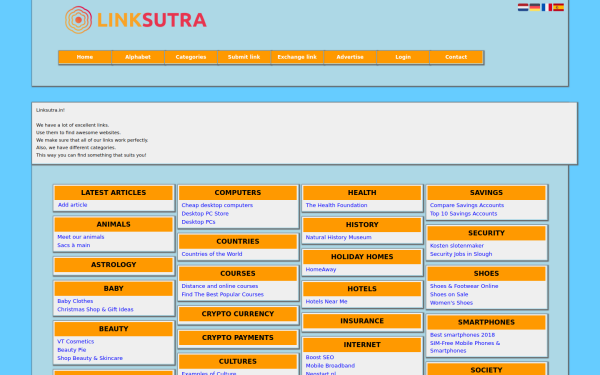
Task: Switch language with the Dutch flag
Action: (523, 7)
